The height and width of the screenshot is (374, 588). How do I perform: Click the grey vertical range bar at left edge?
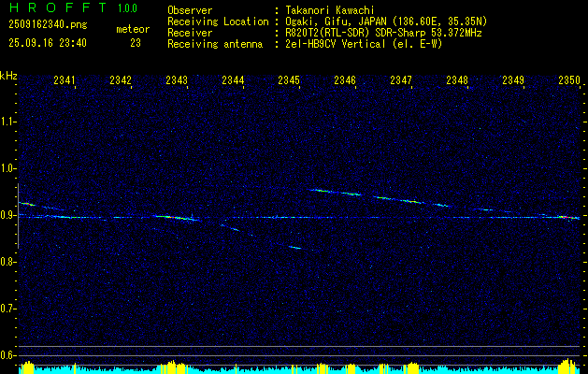tap(18, 216)
